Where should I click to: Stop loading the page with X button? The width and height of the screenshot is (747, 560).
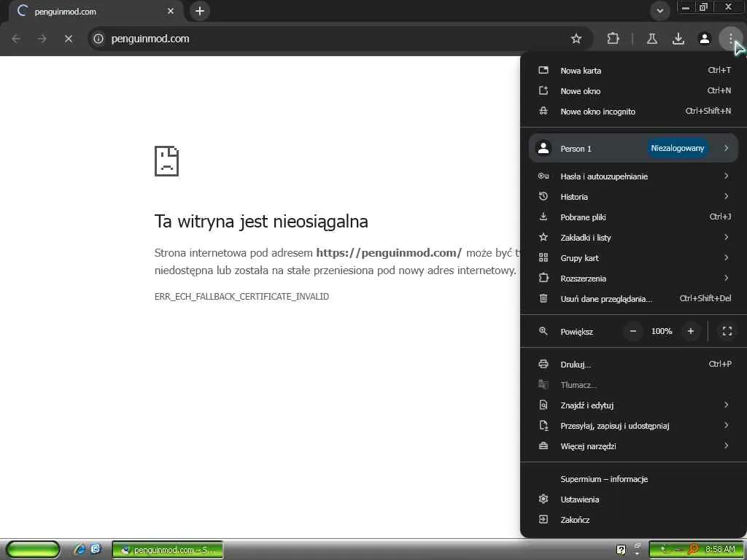(69, 39)
